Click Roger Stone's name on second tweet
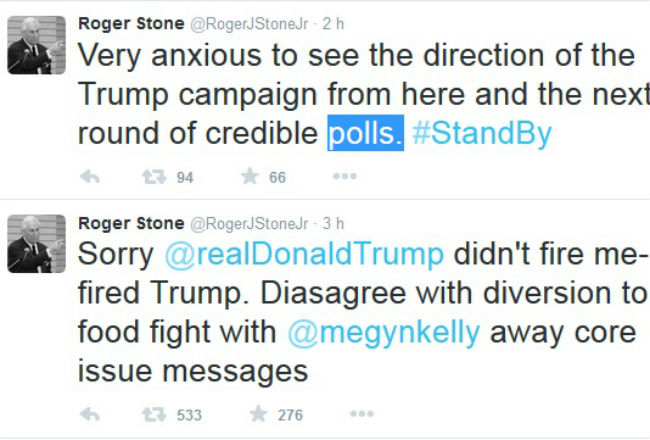Viewport: 650px width, 440px height. 131,222
